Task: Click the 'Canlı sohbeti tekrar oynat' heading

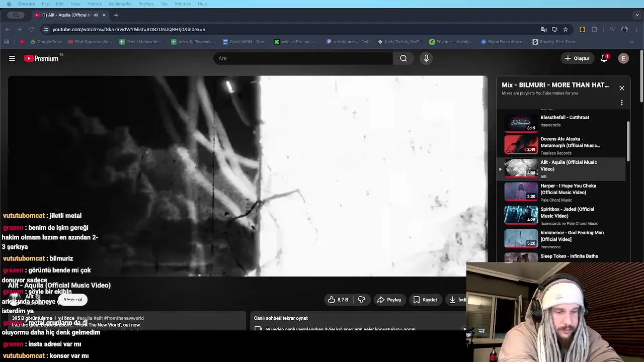Action: [x=281, y=318]
